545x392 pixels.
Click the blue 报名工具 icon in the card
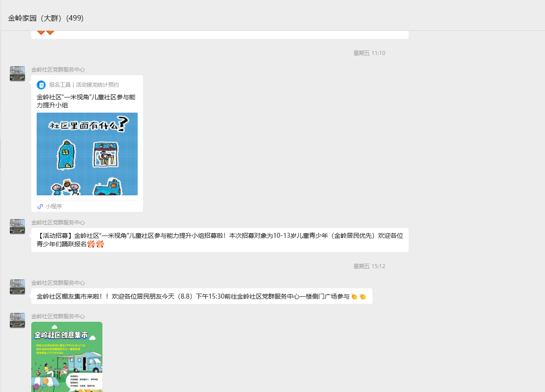pyautogui.click(x=41, y=85)
